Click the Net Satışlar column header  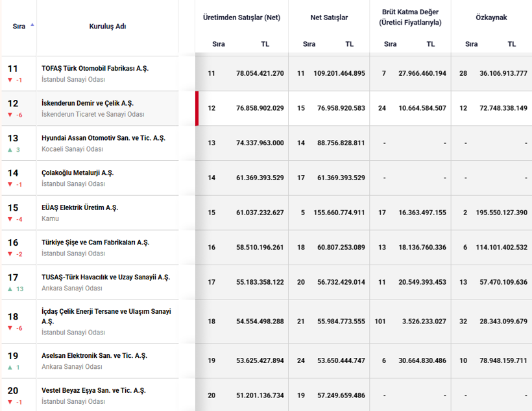329,18
